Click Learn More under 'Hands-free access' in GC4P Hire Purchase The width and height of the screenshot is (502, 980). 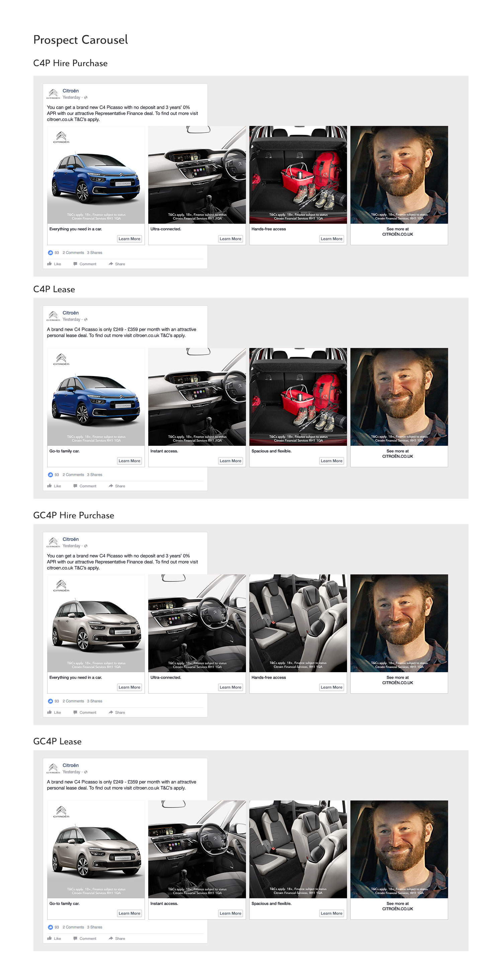pos(331,688)
